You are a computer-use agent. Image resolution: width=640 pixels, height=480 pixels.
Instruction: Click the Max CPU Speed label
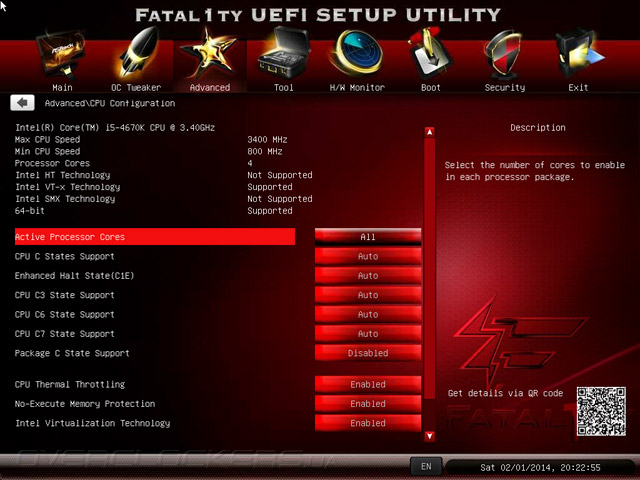(x=47, y=140)
